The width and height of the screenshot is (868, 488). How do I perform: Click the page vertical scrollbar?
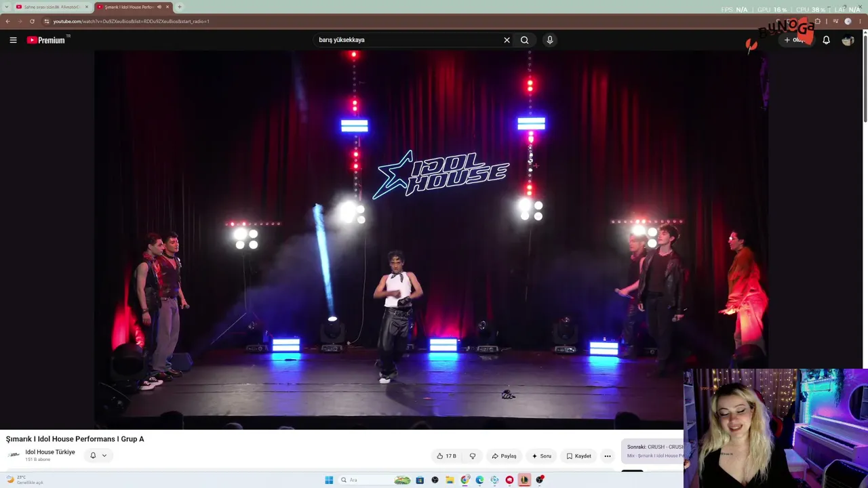(x=865, y=78)
